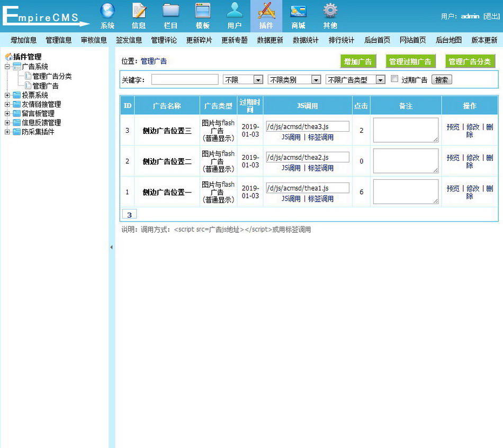Click the 信息反馈管理 folder icon
503x448 pixels.
coord(17,123)
